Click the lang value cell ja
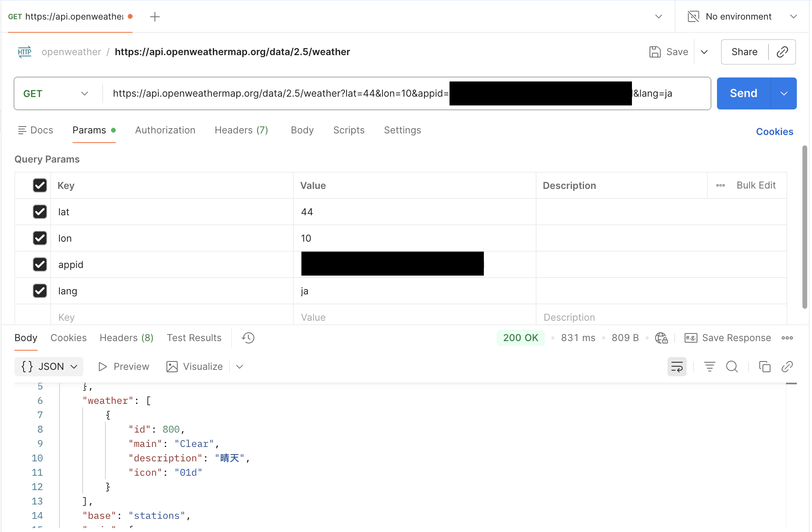 click(414, 291)
